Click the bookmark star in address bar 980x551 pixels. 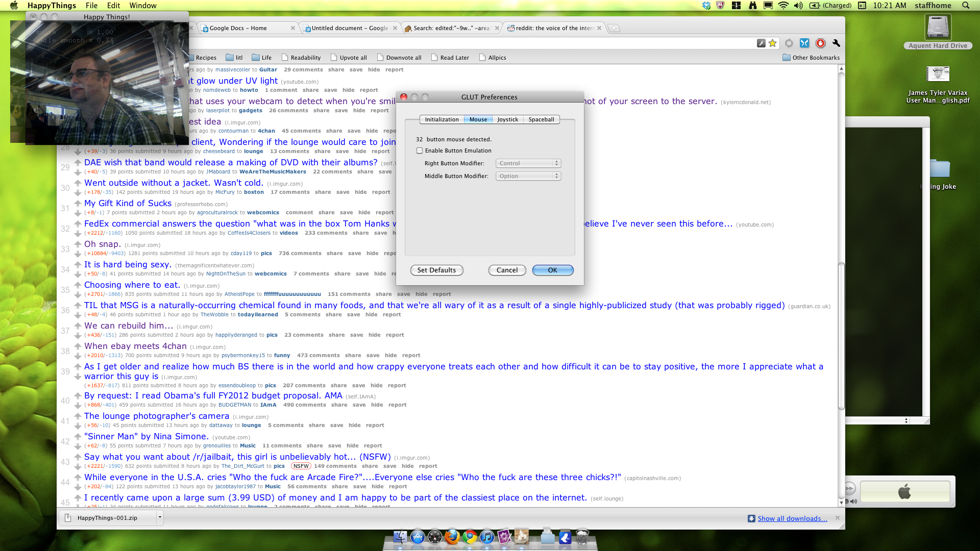(x=772, y=43)
